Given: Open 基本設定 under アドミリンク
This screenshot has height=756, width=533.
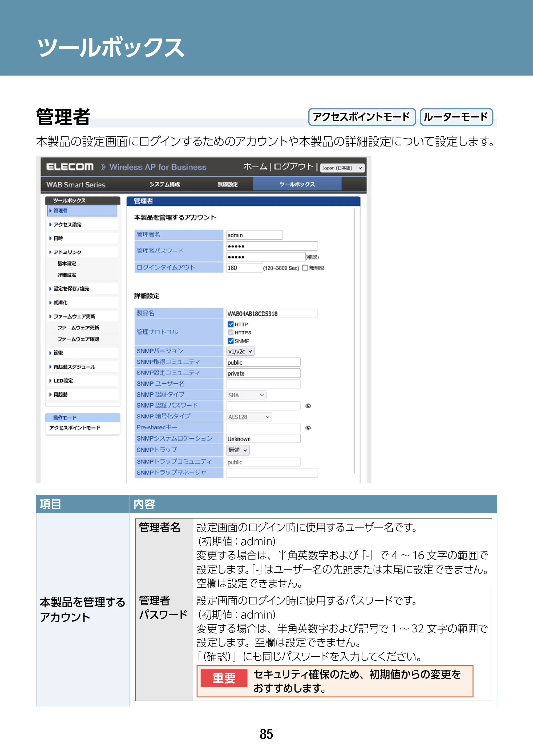Looking at the screenshot, I should (x=67, y=263).
